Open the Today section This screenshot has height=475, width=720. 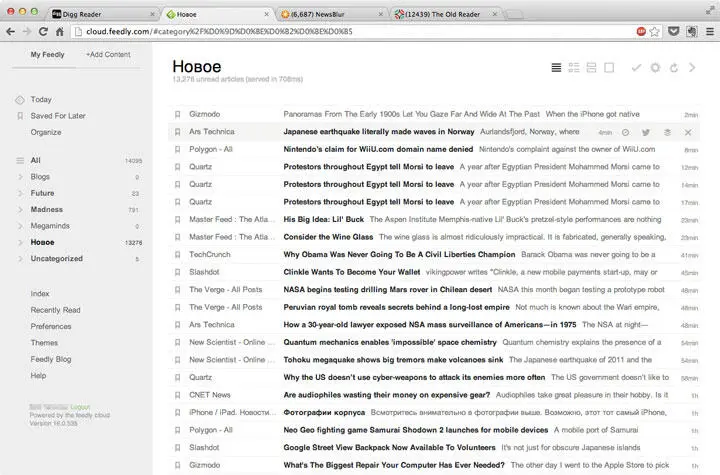pos(41,99)
